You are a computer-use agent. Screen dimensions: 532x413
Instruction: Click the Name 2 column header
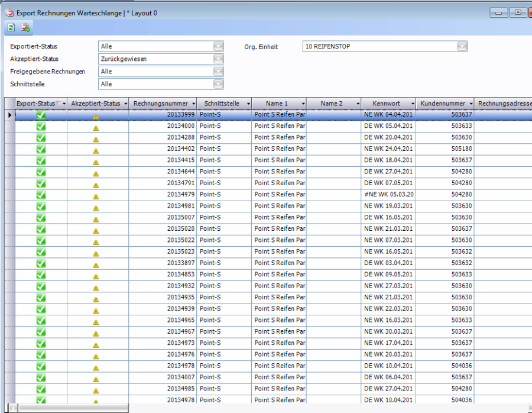(x=331, y=104)
